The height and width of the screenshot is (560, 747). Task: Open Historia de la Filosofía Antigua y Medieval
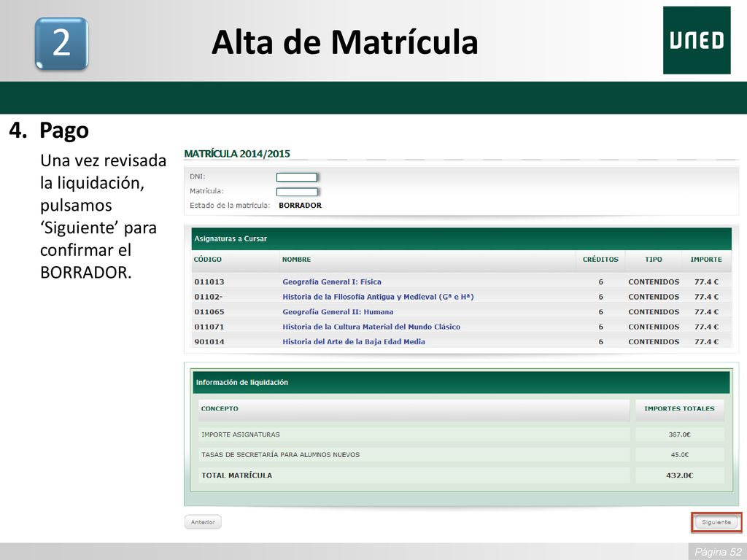click(378, 297)
